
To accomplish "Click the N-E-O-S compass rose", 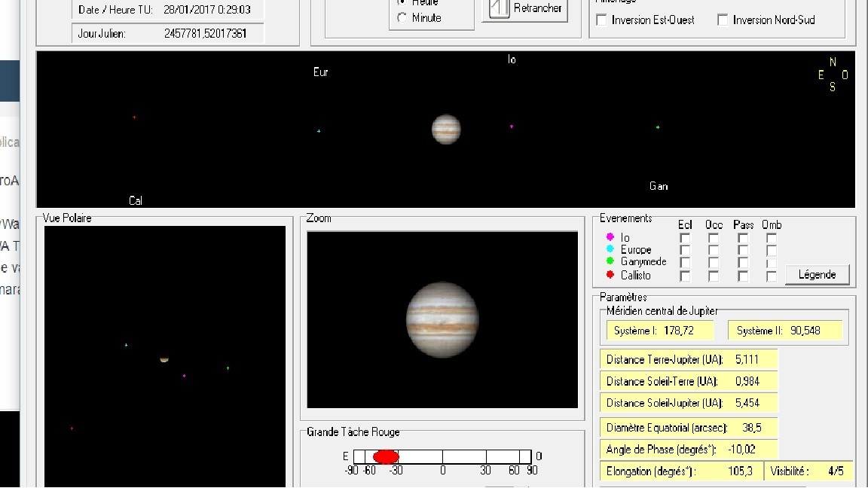I will click(x=833, y=75).
